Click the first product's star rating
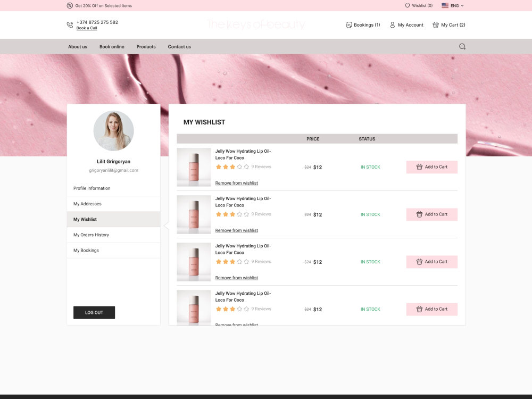 (232, 167)
